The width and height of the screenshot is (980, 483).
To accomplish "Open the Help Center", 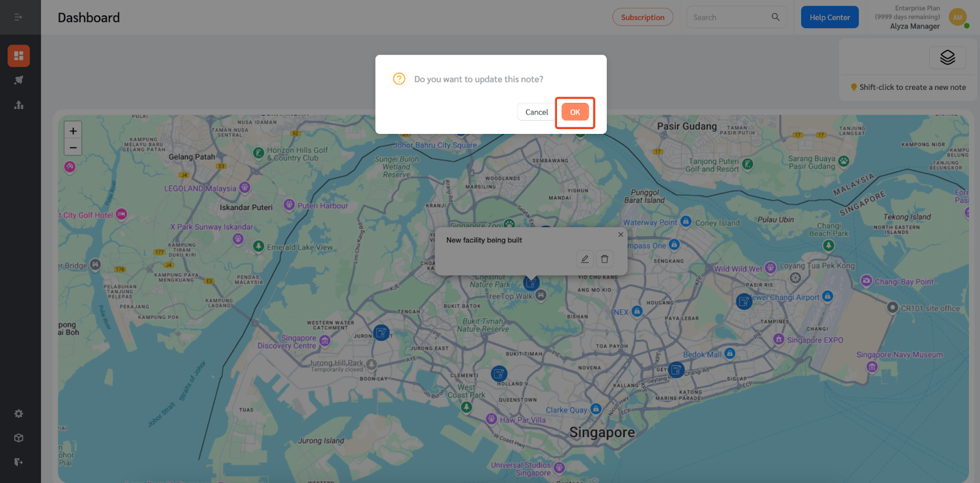I will click(829, 17).
